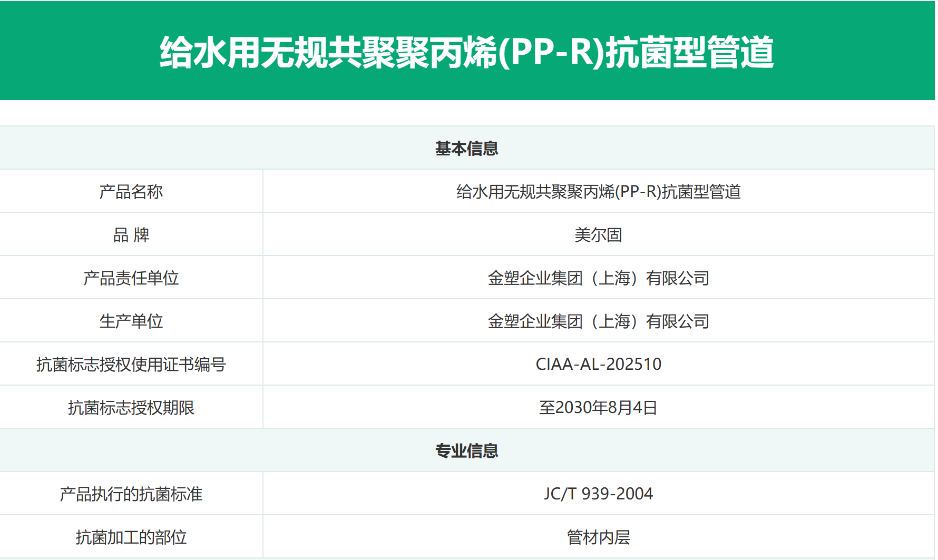The width and height of the screenshot is (938, 560).
Task: Click the 专业信息 section header
Action: (x=467, y=451)
